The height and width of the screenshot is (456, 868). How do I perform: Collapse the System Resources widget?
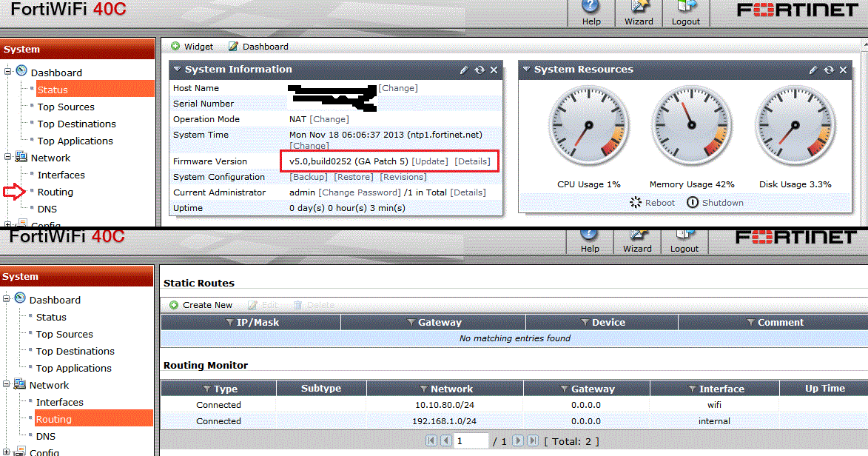pos(526,70)
